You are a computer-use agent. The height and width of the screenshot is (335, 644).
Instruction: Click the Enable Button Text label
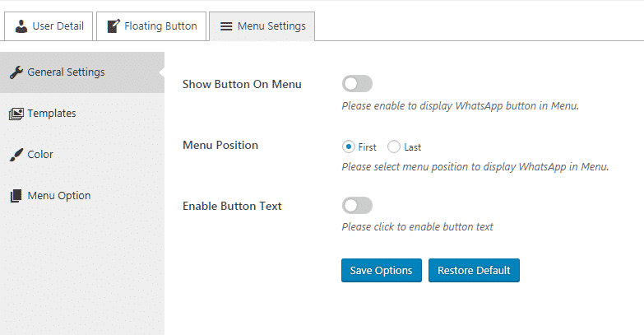pos(232,206)
